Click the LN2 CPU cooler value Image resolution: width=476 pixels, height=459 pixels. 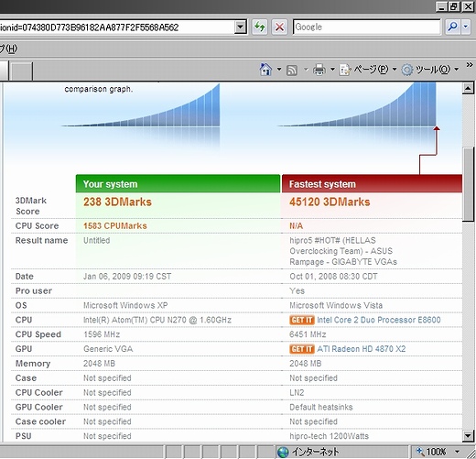click(x=297, y=392)
